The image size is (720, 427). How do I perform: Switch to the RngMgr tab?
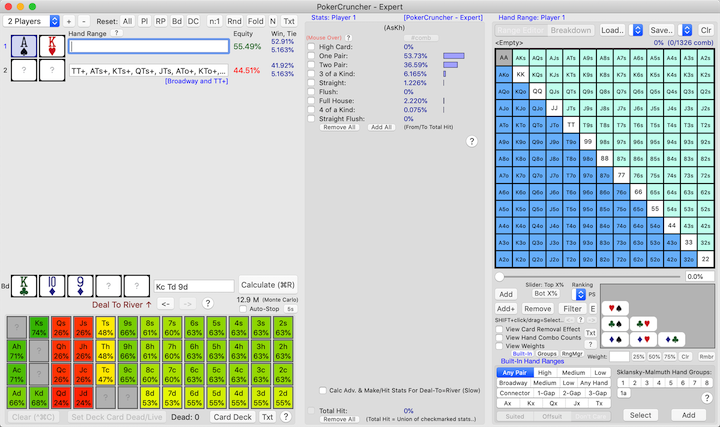pos(572,354)
